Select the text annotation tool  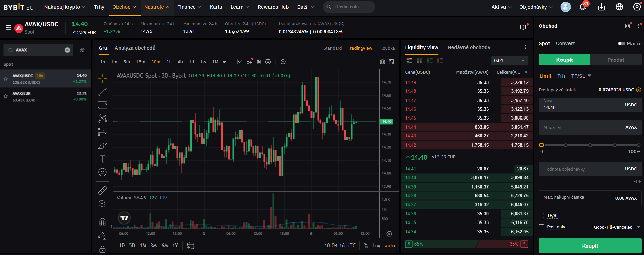coord(102,159)
